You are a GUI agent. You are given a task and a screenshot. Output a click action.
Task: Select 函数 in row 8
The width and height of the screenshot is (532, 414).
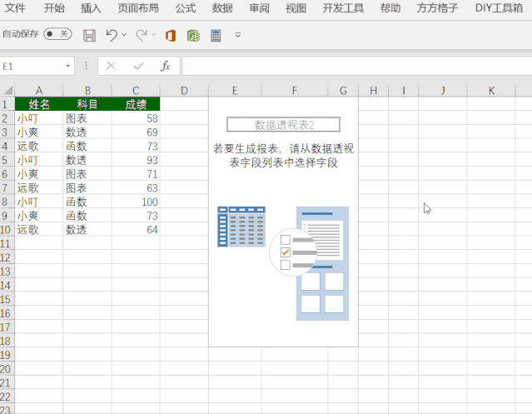click(87, 202)
